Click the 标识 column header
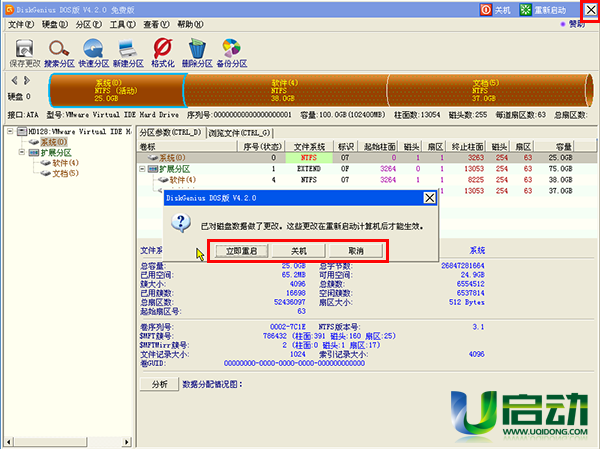 pos(346,146)
